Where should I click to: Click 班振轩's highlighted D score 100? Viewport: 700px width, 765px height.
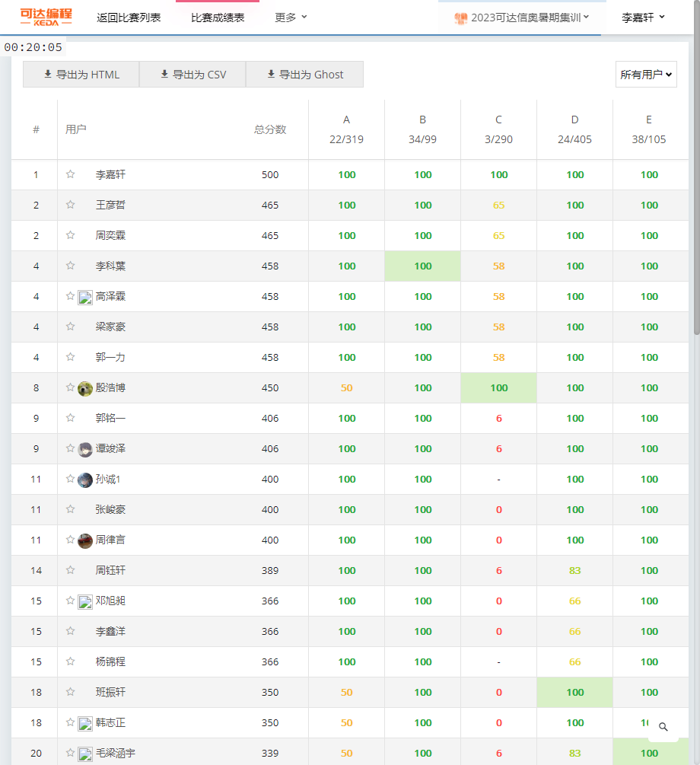pyautogui.click(x=575, y=692)
